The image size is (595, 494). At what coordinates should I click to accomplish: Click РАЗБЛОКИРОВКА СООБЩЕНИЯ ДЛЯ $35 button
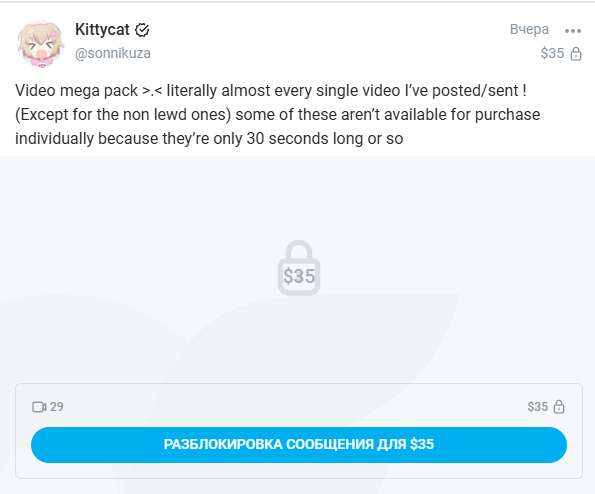click(x=299, y=445)
